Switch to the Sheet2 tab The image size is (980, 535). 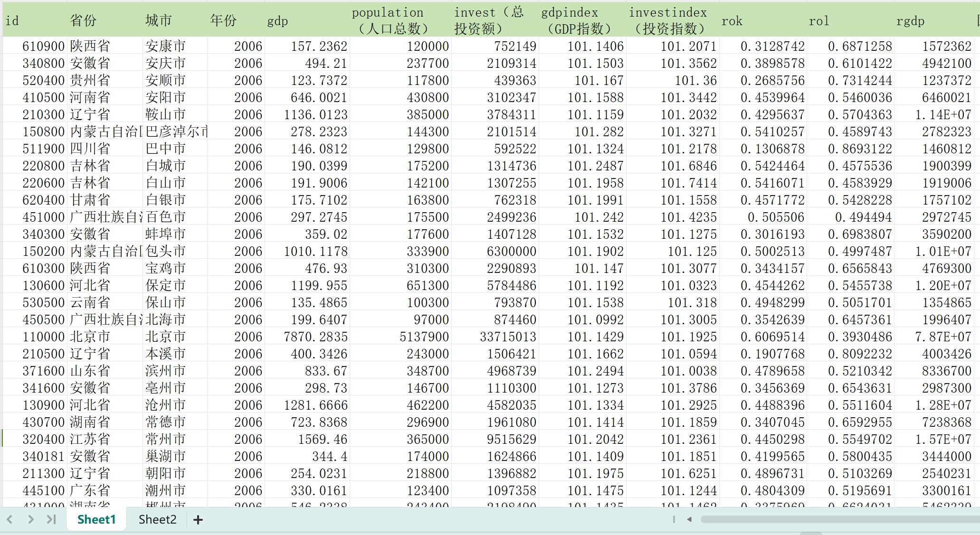157,519
